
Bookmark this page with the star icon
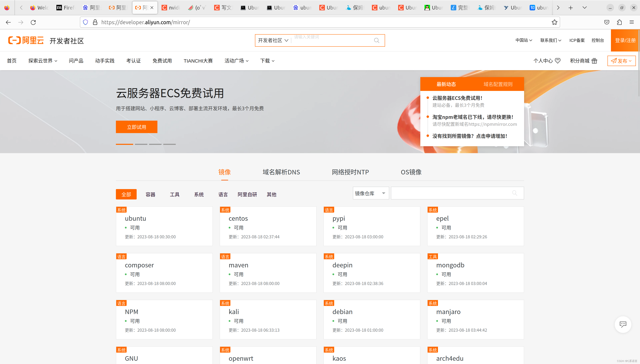click(554, 22)
